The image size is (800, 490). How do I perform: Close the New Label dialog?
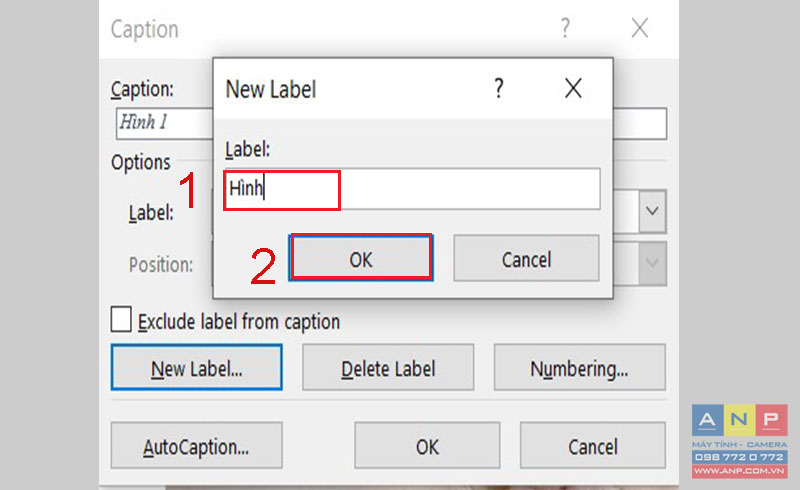pyautogui.click(x=573, y=88)
